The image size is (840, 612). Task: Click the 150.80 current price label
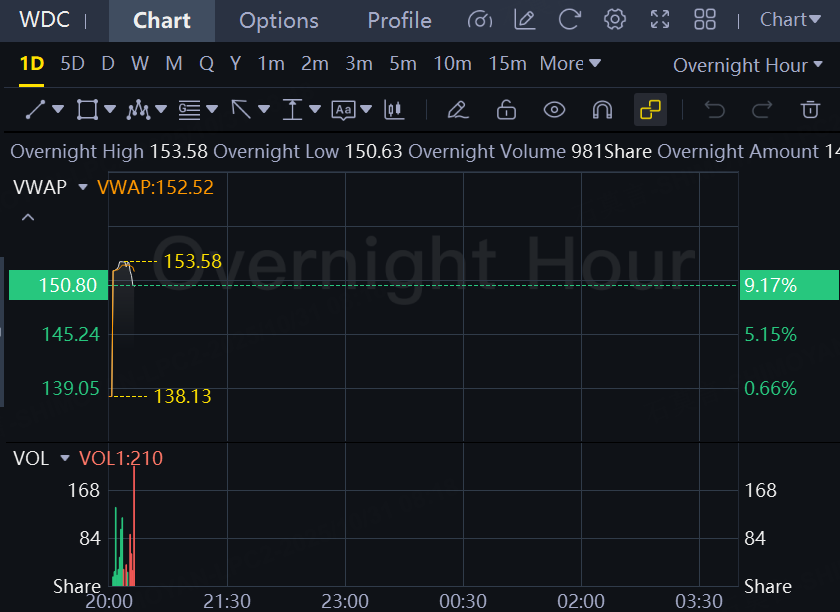tap(68, 285)
